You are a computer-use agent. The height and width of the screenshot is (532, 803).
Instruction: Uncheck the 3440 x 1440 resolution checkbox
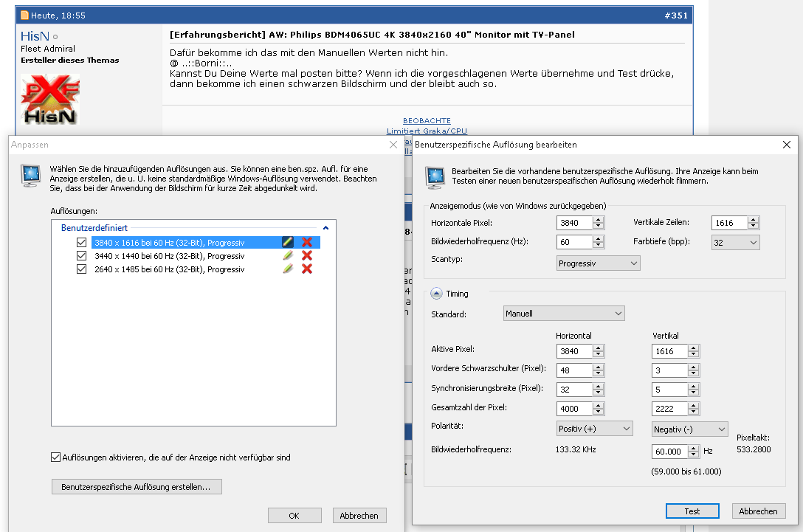[81, 255]
